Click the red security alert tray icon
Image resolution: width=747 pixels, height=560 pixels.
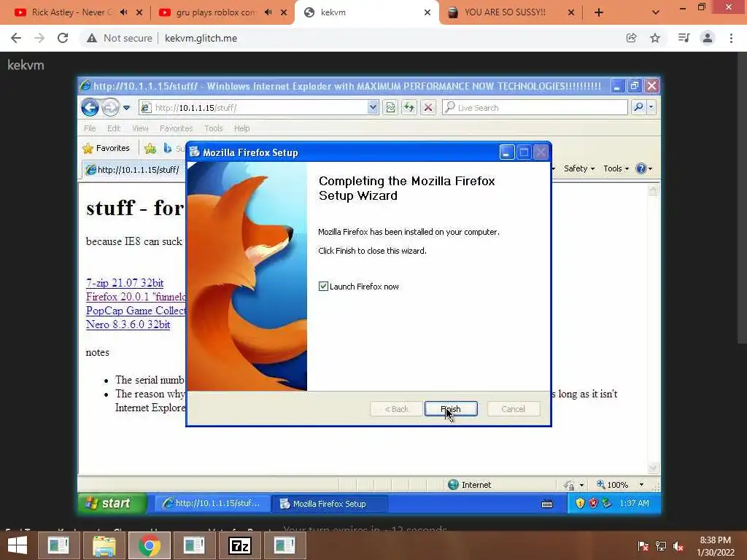point(593,503)
